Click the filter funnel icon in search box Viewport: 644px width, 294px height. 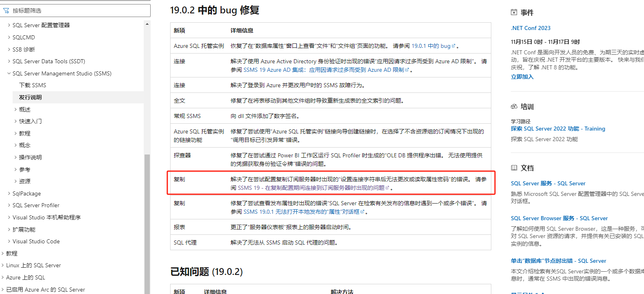(x=6, y=11)
